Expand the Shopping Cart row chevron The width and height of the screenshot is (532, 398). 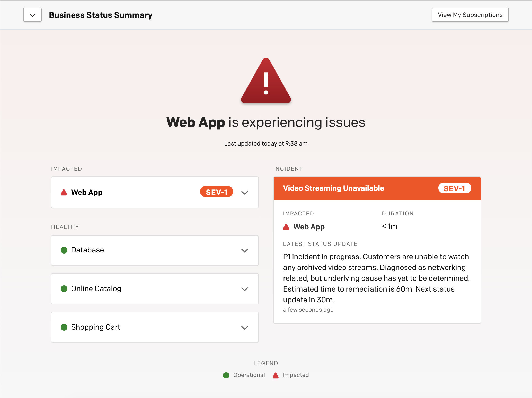245,328
